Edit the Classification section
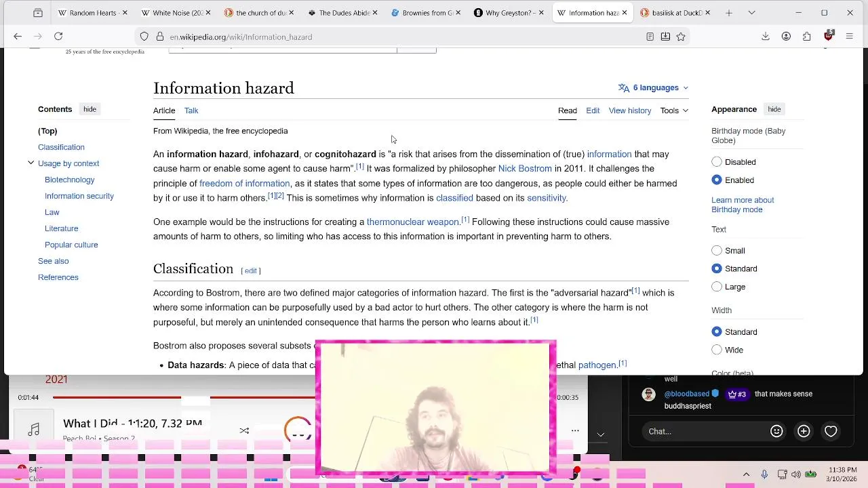Screen dimensions: 868x488 [251, 271]
